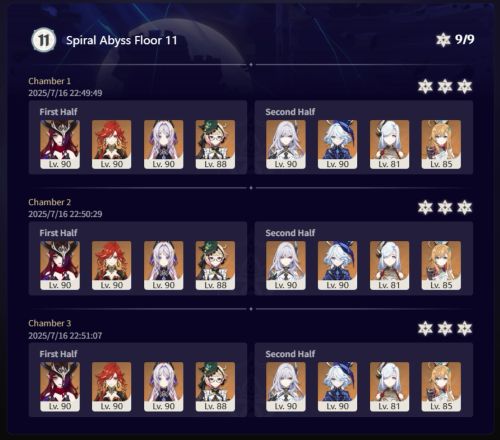Click the 9/9 total stars icon
Image resolution: width=500 pixels, height=440 pixels.
click(x=443, y=40)
